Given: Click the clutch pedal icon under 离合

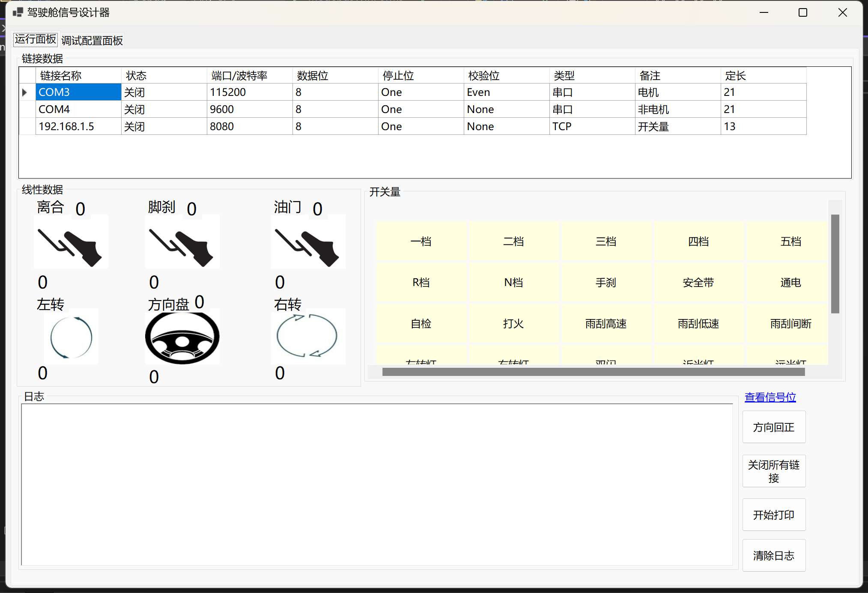Looking at the screenshot, I should tap(71, 242).
